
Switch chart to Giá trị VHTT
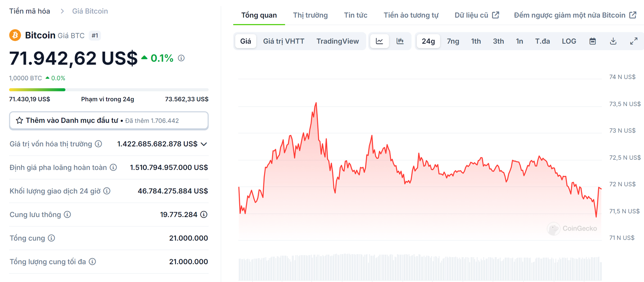point(283,41)
